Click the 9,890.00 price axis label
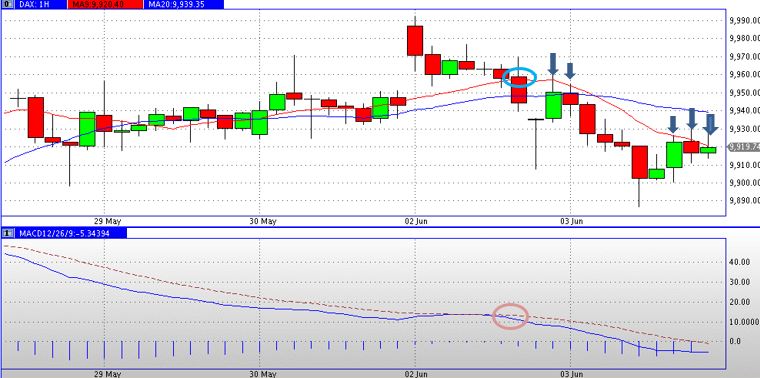 tap(744, 201)
